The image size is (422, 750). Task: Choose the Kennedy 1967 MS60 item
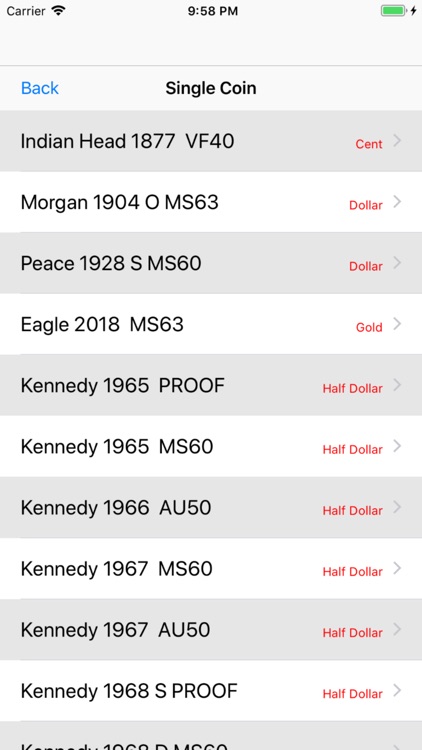(211, 569)
